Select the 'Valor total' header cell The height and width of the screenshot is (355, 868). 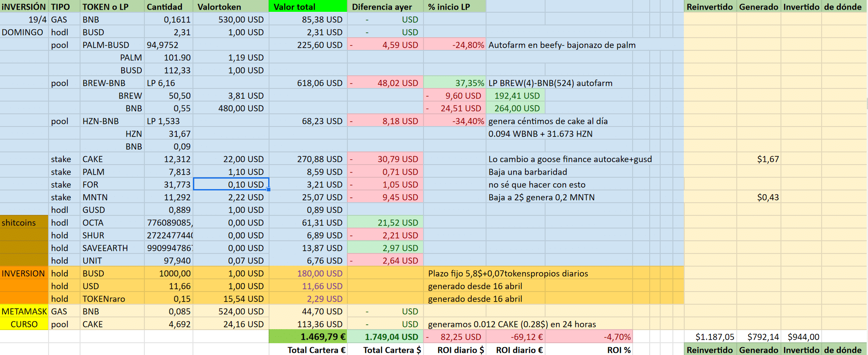(x=308, y=7)
